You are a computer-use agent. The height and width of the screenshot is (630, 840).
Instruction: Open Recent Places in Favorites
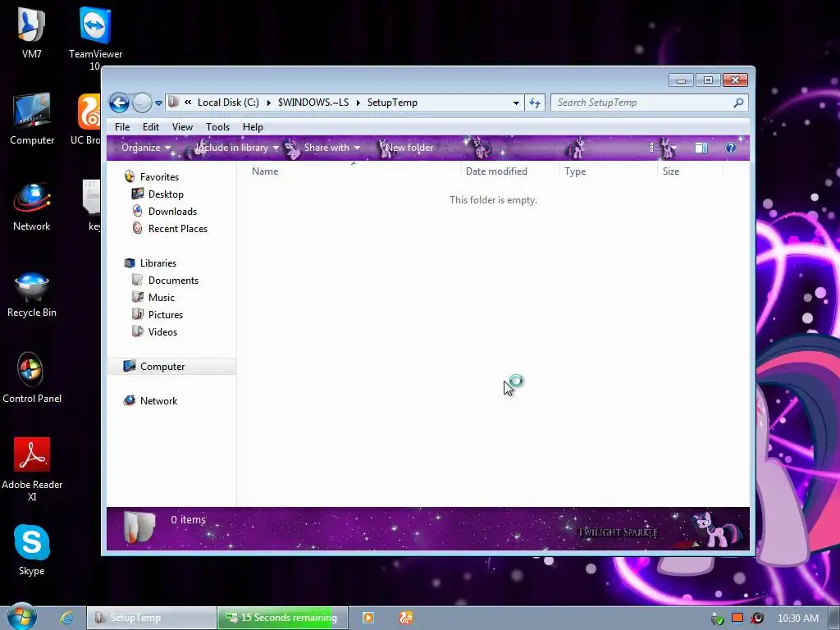point(177,228)
